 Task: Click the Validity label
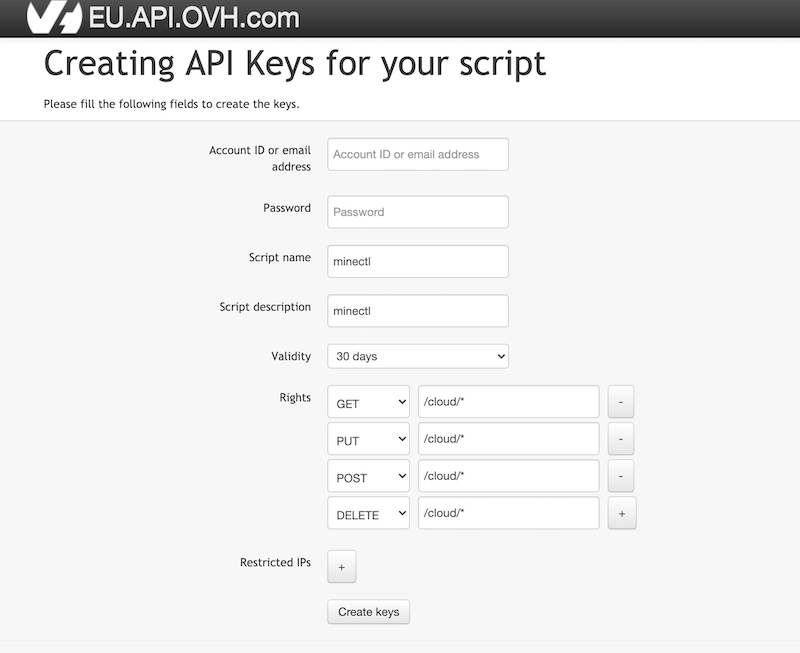[x=291, y=356]
